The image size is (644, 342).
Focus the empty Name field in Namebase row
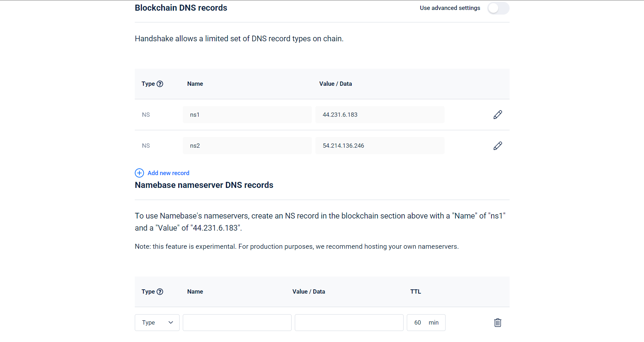point(237,323)
